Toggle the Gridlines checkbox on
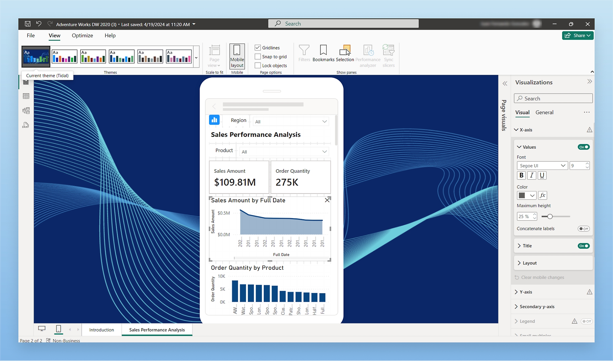The image size is (613, 364). point(257,47)
